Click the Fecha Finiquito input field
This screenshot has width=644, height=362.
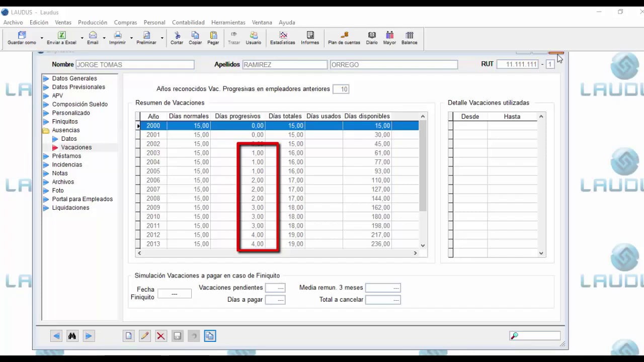click(175, 294)
